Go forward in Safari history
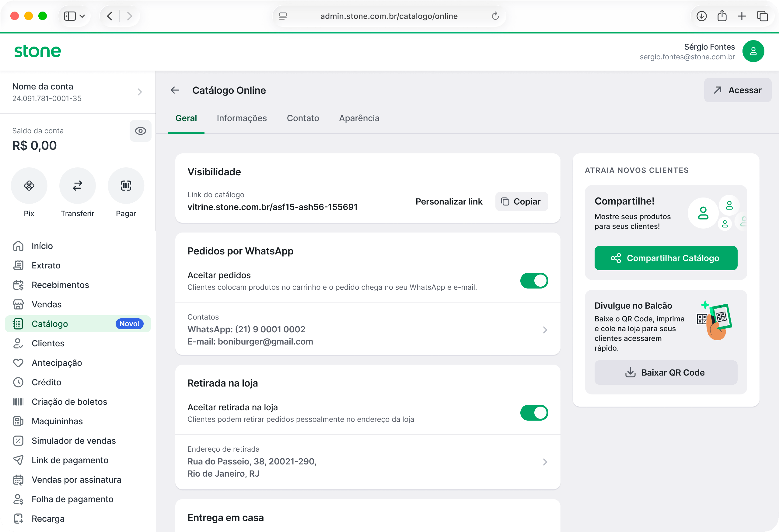 [129, 16]
